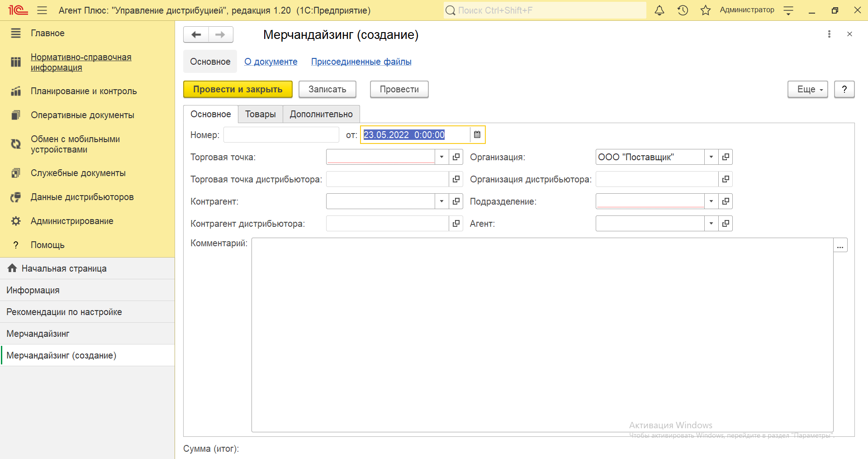This screenshot has width=868, height=459.
Task: Click the Провести и закрыть button
Action: pos(238,89)
